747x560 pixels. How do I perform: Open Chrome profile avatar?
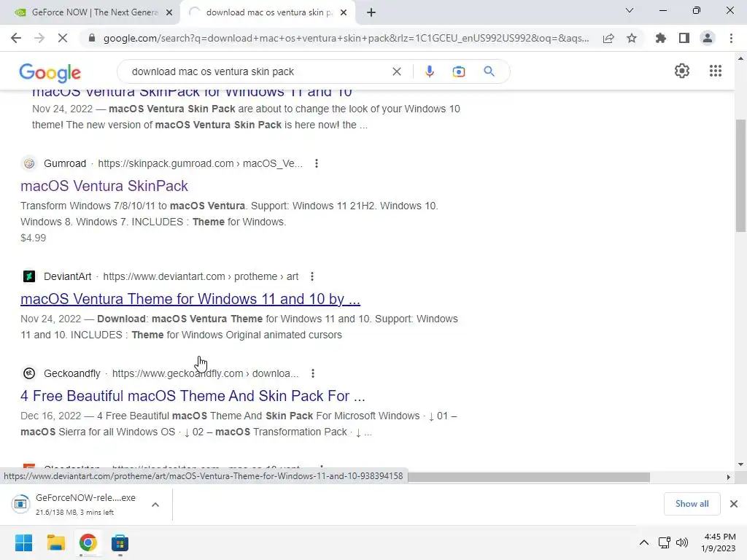click(x=708, y=38)
